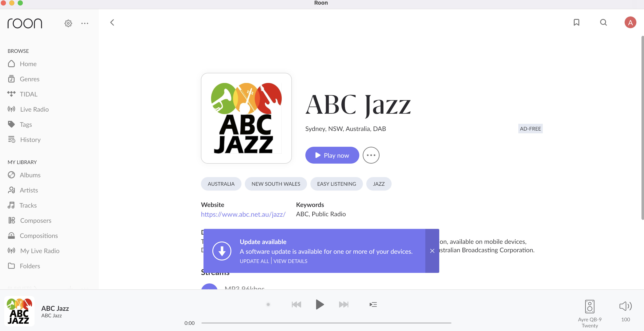
Task: Select the NEW SOUTH WALES tag
Action: pos(276,184)
